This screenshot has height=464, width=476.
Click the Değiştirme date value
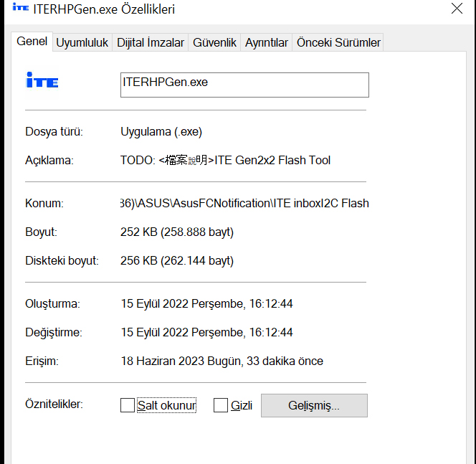[x=206, y=332]
